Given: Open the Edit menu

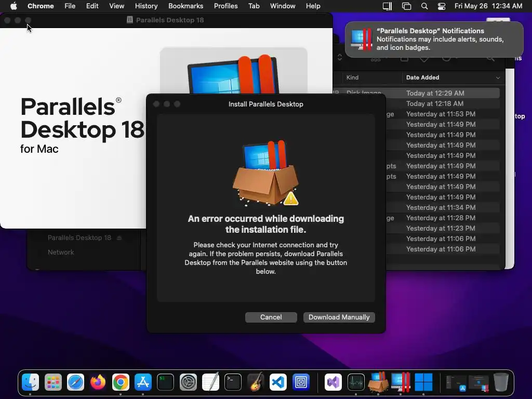Looking at the screenshot, I should 92,6.
